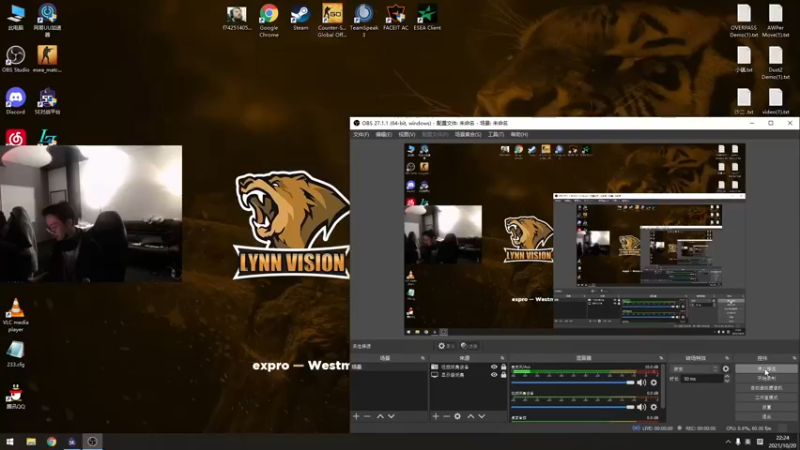Add a new source with plus icon
The width and height of the screenshot is (800, 450).
click(436, 416)
